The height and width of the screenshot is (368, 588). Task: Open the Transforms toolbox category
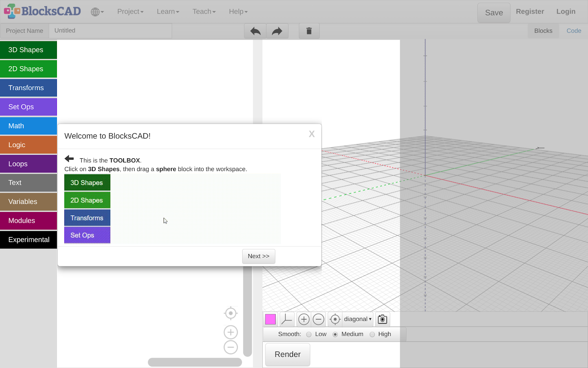coord(29,88)
